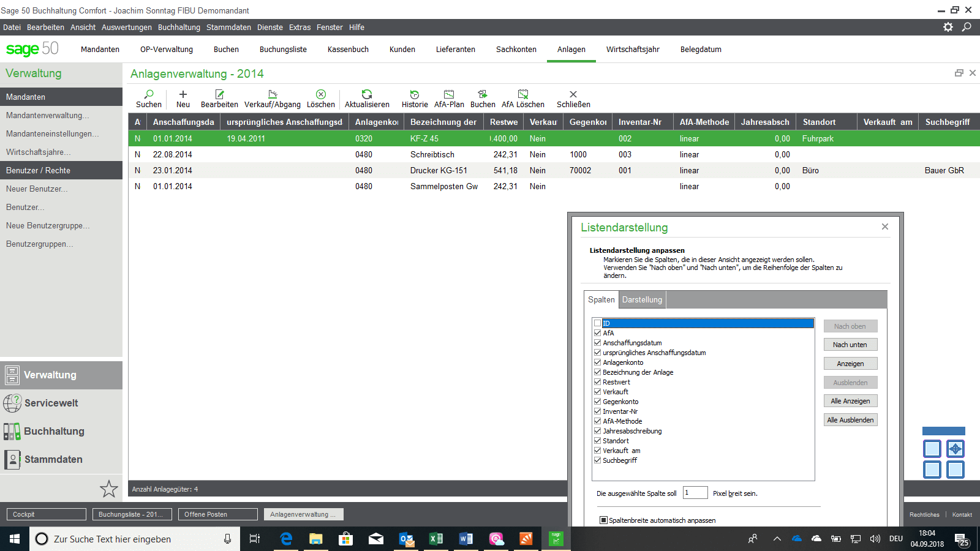
Task: Open Bearbeiten edit tool in toolbar
Action: click(219, 94)
